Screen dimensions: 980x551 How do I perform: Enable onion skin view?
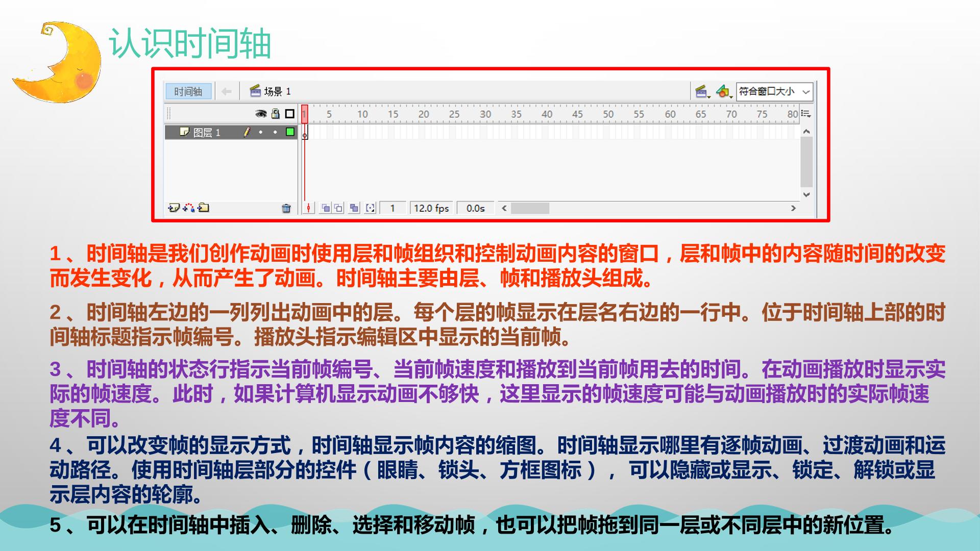tap(325, 208)
